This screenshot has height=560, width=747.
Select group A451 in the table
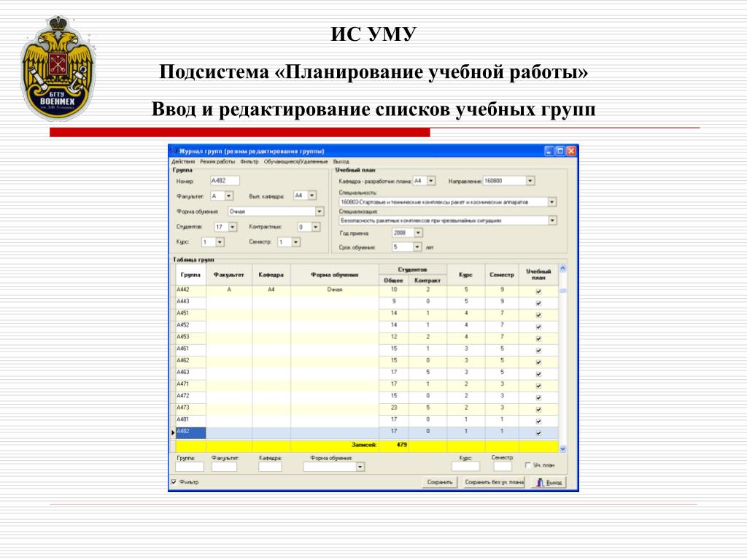coord(190,314)
